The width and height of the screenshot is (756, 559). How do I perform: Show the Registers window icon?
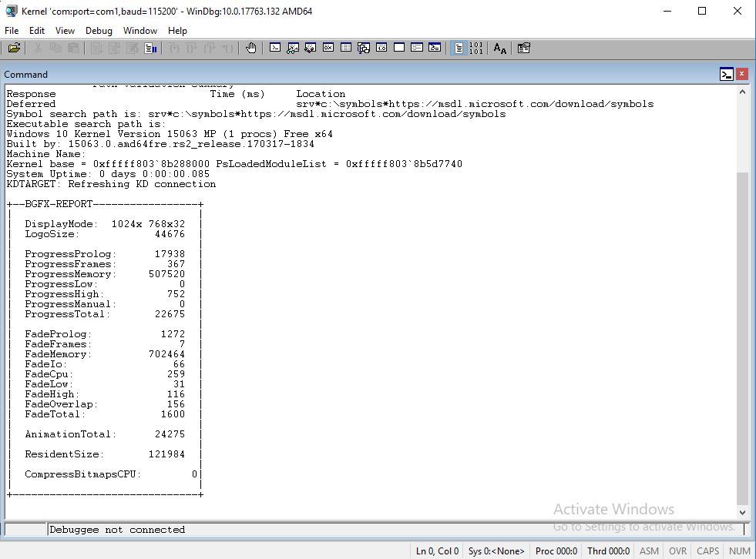[x=328, y=48]
